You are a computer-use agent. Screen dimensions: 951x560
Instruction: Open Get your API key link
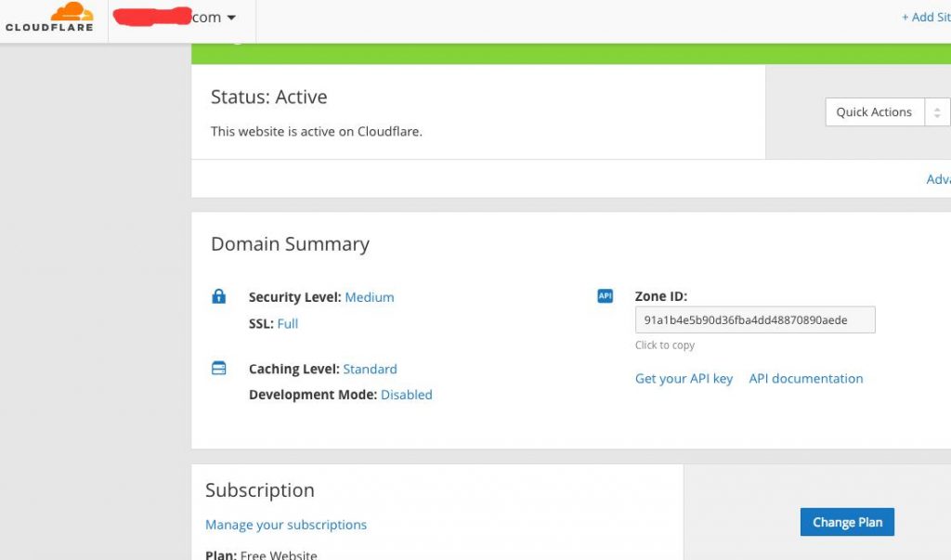(x=684, y=379)
